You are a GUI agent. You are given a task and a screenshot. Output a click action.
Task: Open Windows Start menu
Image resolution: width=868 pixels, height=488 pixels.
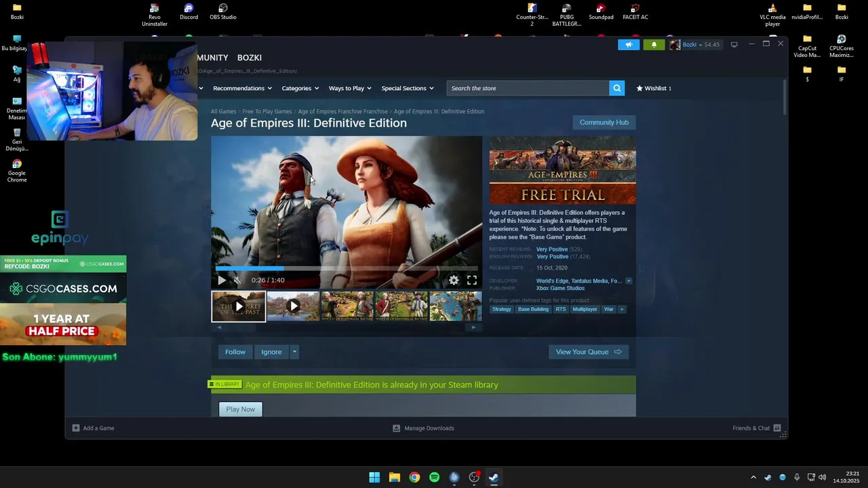[x=374, y=477]
